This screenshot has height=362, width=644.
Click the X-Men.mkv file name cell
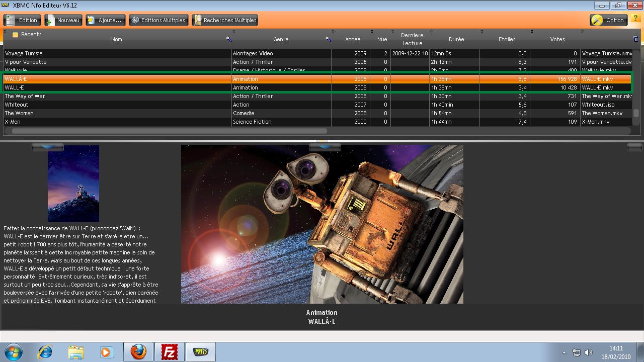tap(606, 122)
